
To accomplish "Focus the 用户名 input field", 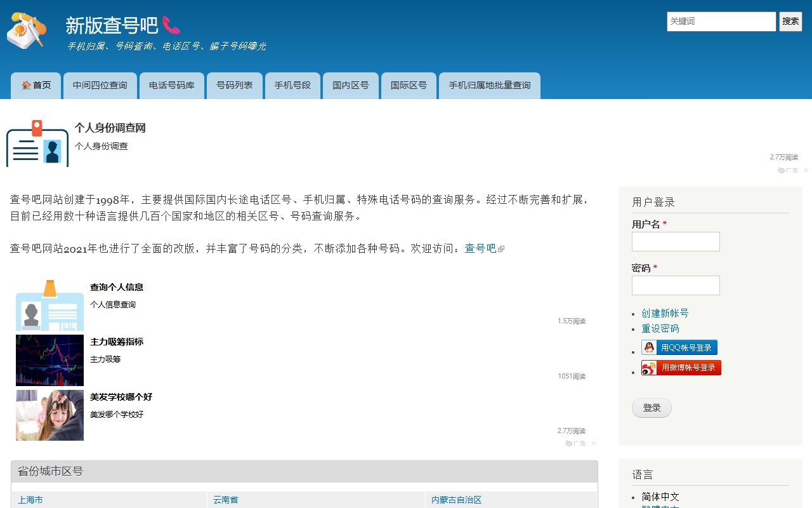I will point(676,241).
